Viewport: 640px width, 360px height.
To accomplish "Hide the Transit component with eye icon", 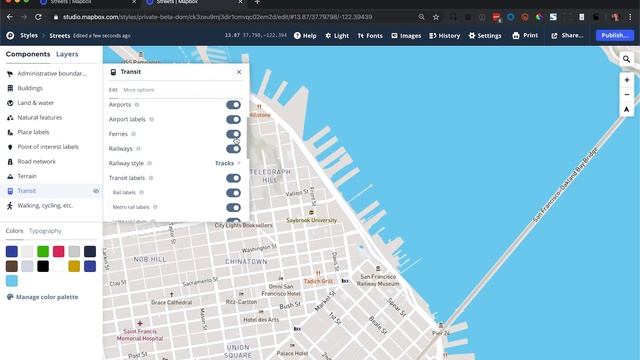I will pos(96,191).
